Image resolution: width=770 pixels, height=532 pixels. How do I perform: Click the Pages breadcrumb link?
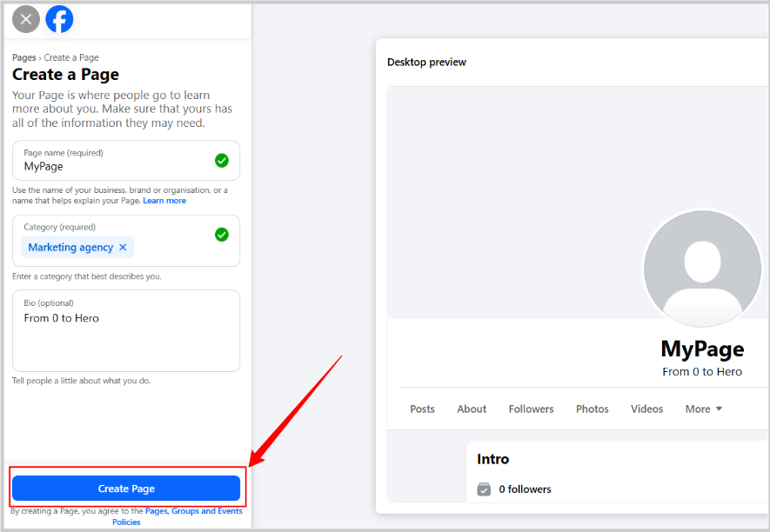(24, 58)
